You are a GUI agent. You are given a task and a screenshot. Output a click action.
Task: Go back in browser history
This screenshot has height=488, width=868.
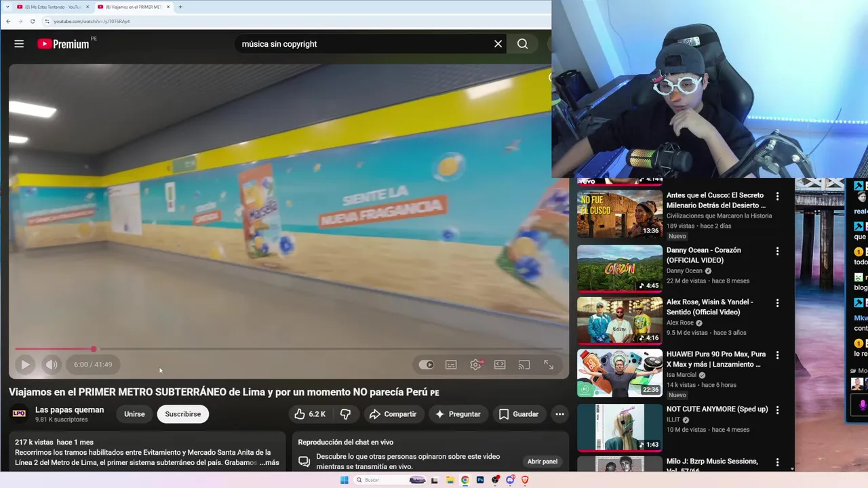pos(8,21)
